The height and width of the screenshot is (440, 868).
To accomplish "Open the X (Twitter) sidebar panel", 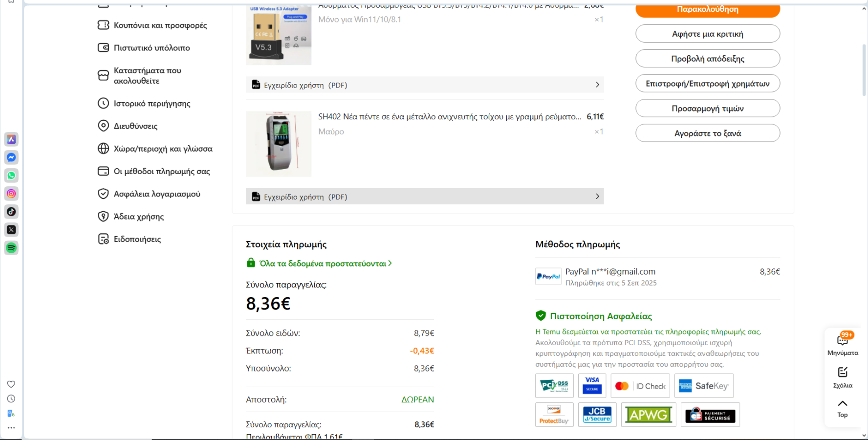I will [11, 230].
